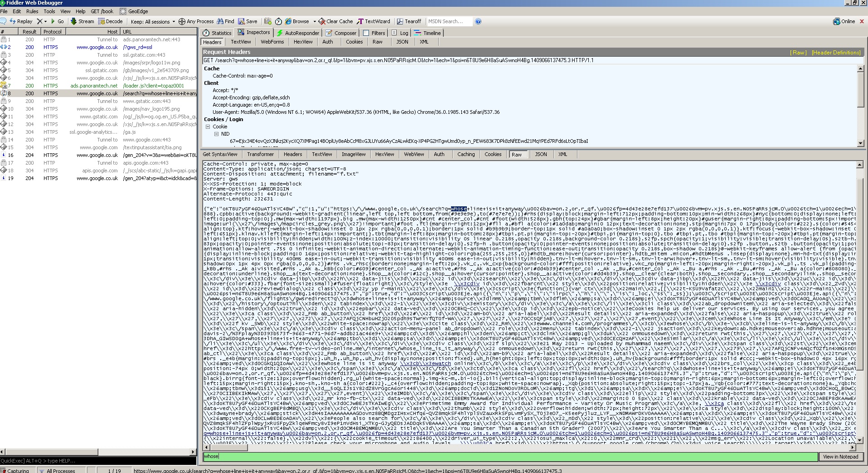The image size is (868, 473).
Task: Open the Keep: All sessions dropdown
Action: point(153,21)
